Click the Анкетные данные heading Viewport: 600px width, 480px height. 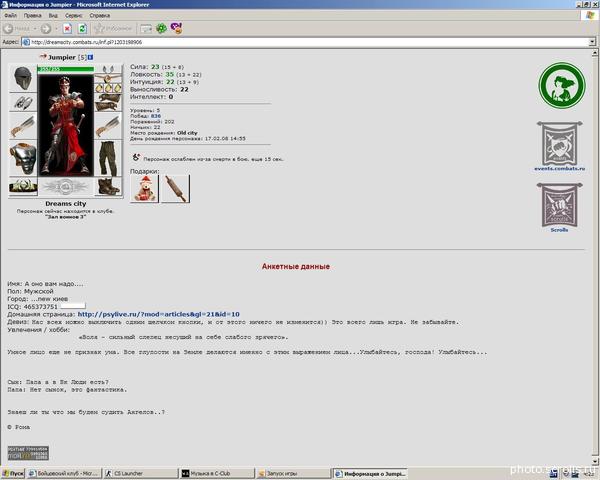(296, 266)
